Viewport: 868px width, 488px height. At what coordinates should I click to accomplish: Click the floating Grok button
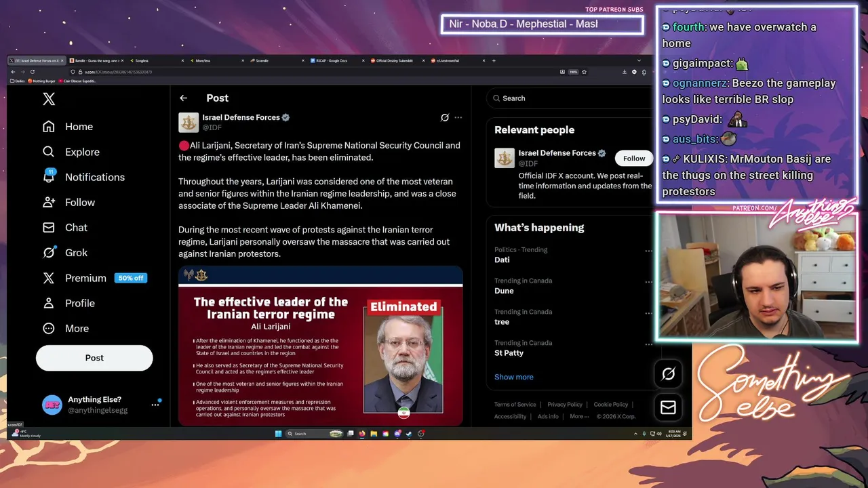(668, 373)
